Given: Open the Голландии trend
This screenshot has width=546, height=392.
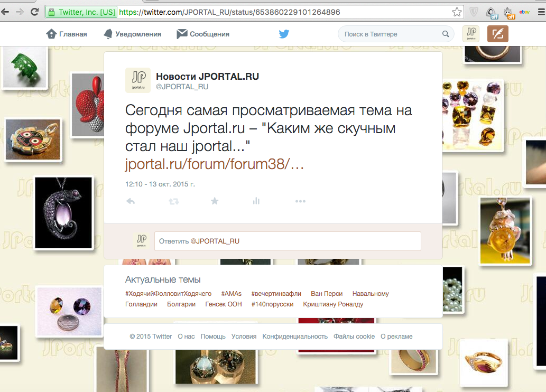Looking at the screenshot, I should [141, 304].
